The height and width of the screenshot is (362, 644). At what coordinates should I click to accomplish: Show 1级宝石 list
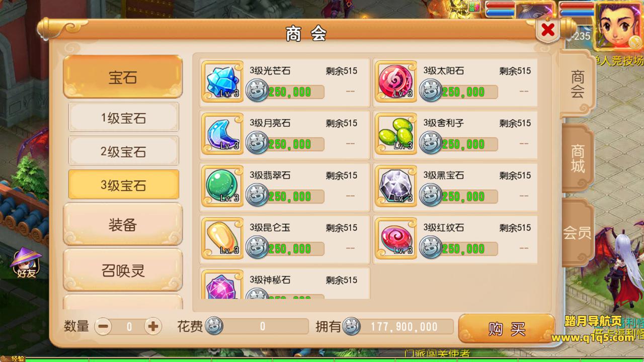(123, 118)
